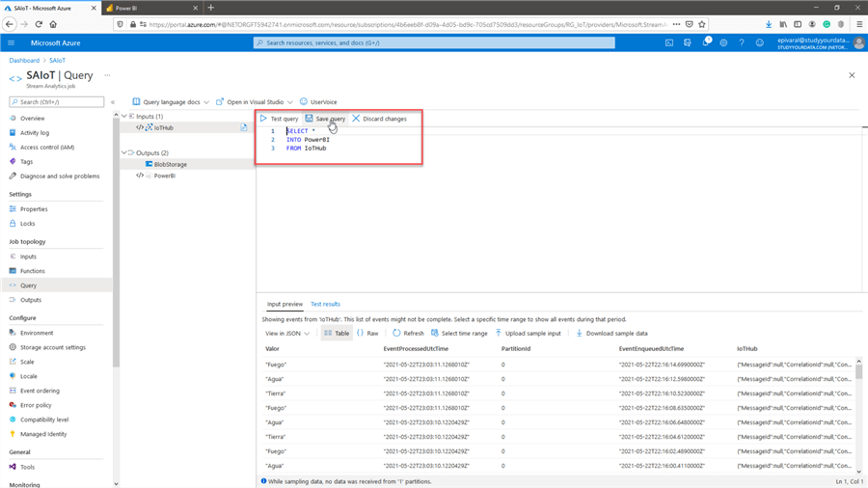Open the View in JSON dropdown
The height and width of the screenshot is (488, 868).
(x=307, y=334)
